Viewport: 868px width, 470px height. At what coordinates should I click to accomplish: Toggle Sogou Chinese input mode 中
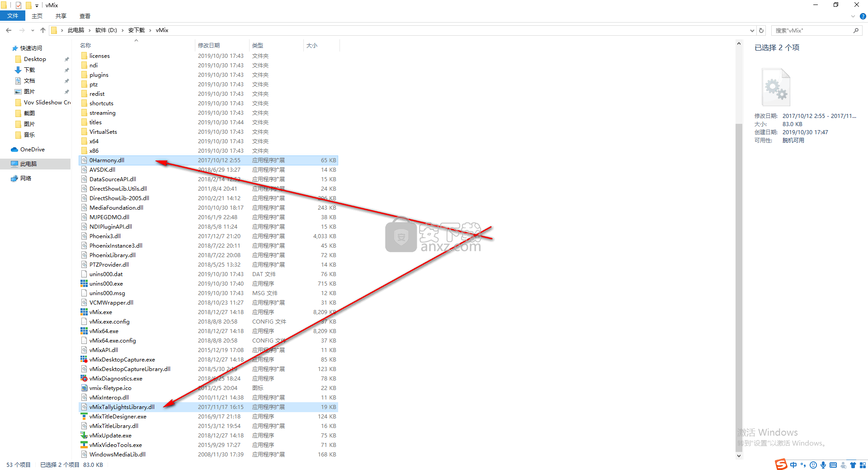coord(793,465)
